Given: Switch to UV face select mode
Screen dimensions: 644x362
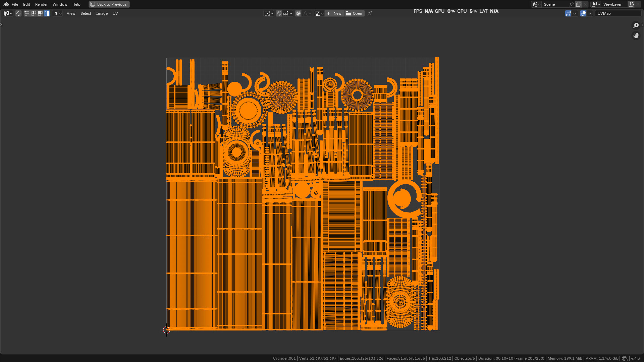Looking at the screenshot, I should 40,13.
